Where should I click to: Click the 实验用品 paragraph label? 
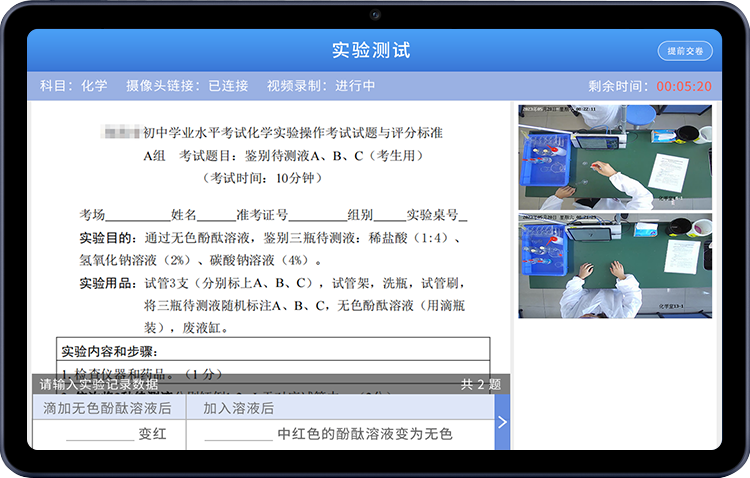tap(108, 283)
